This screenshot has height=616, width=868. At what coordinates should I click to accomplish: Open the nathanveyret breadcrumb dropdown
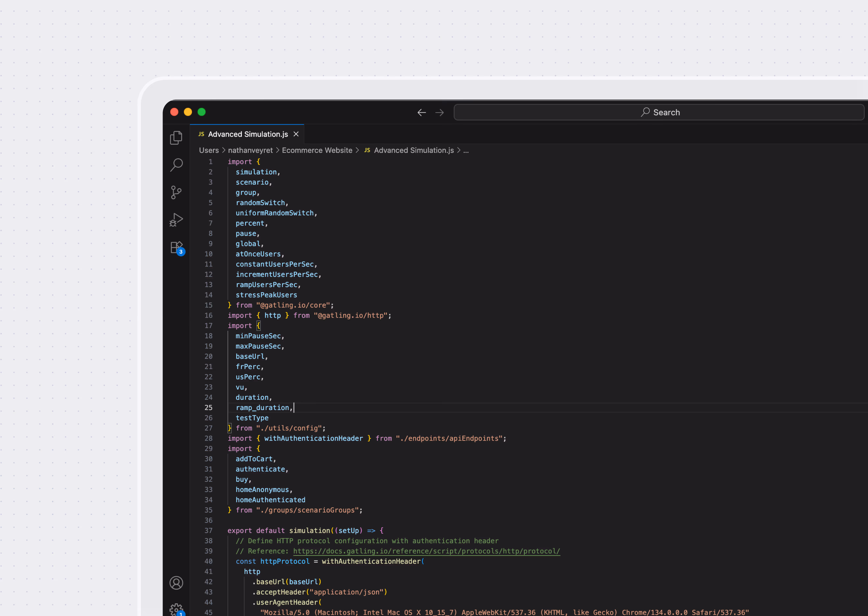coord(250,151)
